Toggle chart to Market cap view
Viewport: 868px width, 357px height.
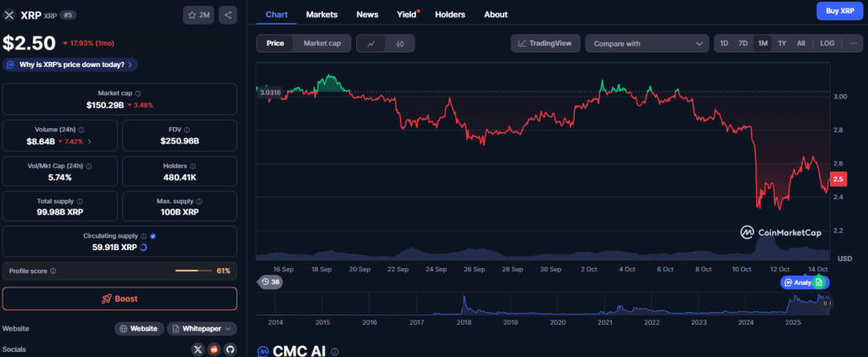point(322,43)
